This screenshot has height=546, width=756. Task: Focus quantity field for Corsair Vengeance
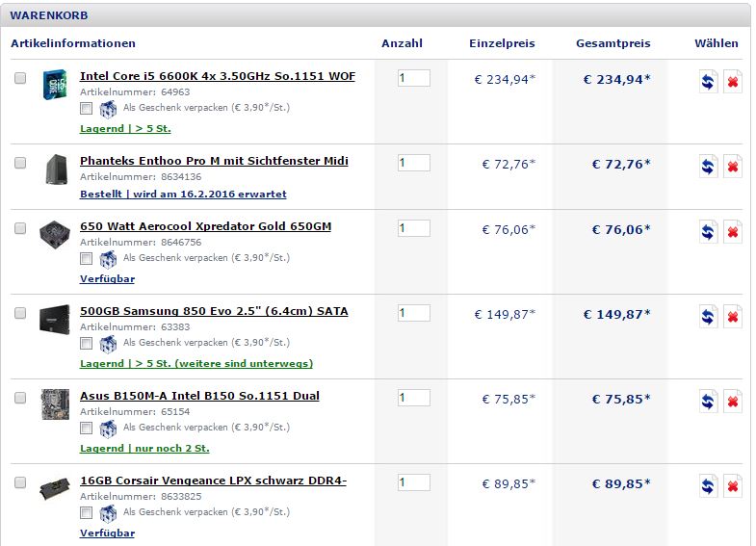pyautogui.click(x=414, y=482)
